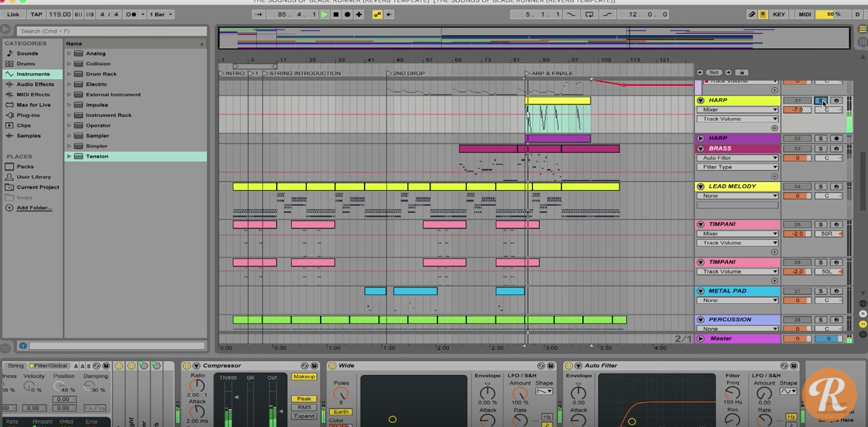Adjust HARP track volume value -7.0

[x=797, y=110]
